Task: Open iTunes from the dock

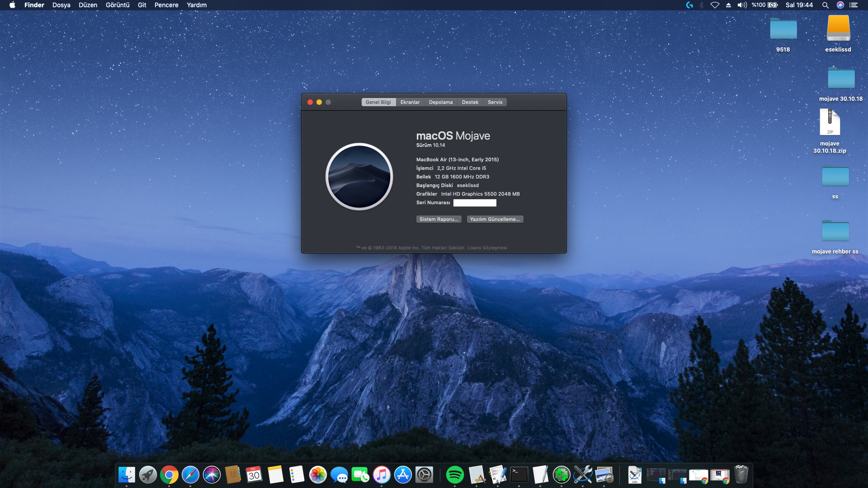Action: tap(382, 475)
